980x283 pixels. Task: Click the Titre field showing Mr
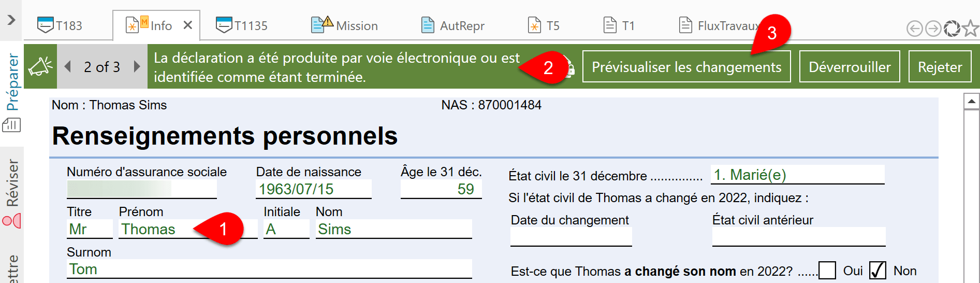(x=90, y=229)
